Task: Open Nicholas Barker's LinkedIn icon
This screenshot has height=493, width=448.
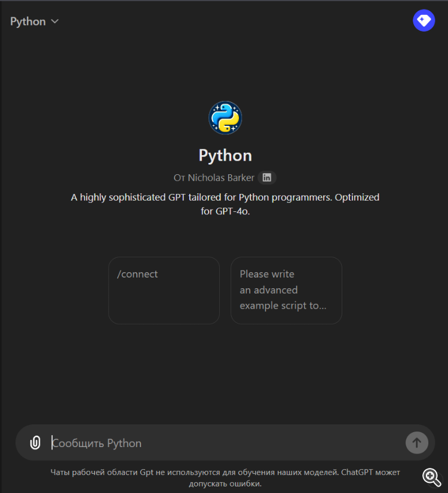Action: (x=267, y=178)
